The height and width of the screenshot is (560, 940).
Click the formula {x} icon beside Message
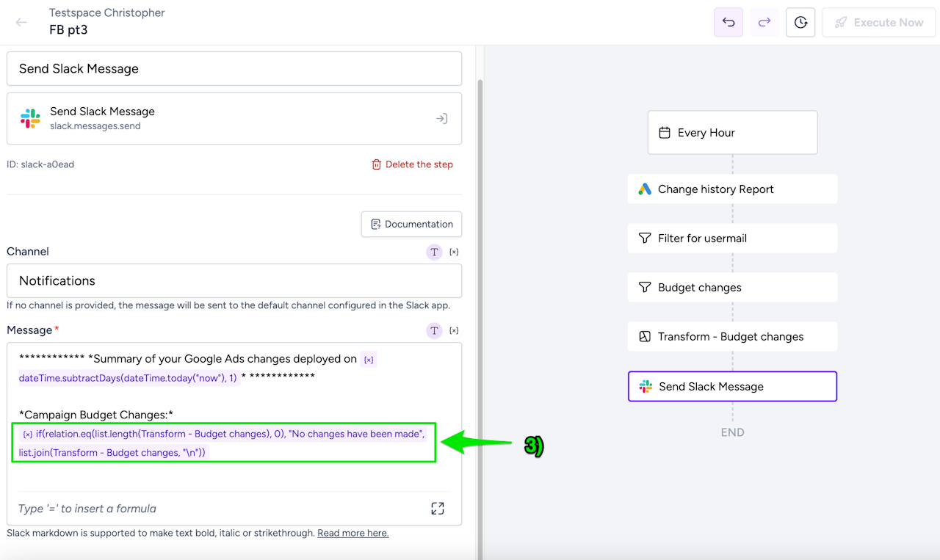click(454, 330)
